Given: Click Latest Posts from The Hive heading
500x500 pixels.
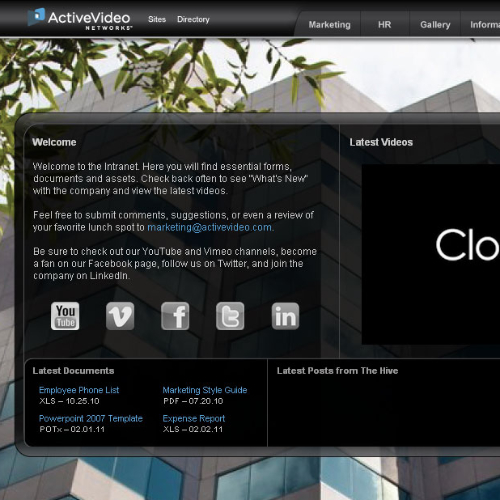Looking at the screenshot, I should [x=337, y=371].
